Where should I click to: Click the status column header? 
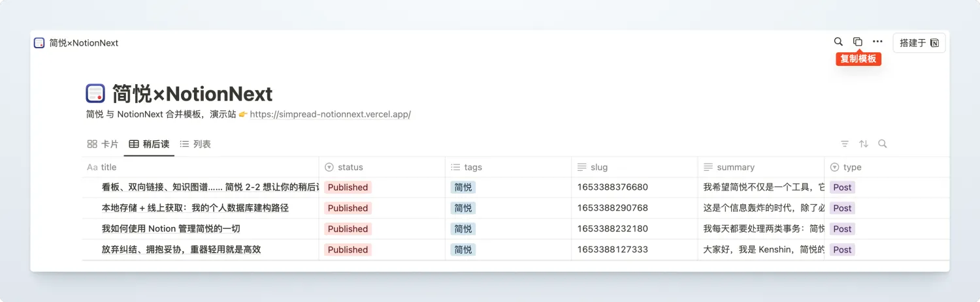382,167
